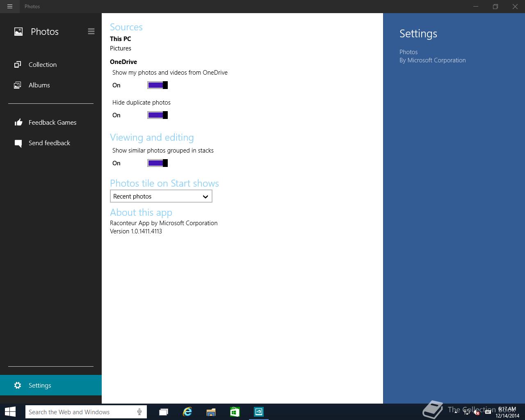Click the Pictures source folder
Viewport: 525px width, 420px height.
point(121,48)
